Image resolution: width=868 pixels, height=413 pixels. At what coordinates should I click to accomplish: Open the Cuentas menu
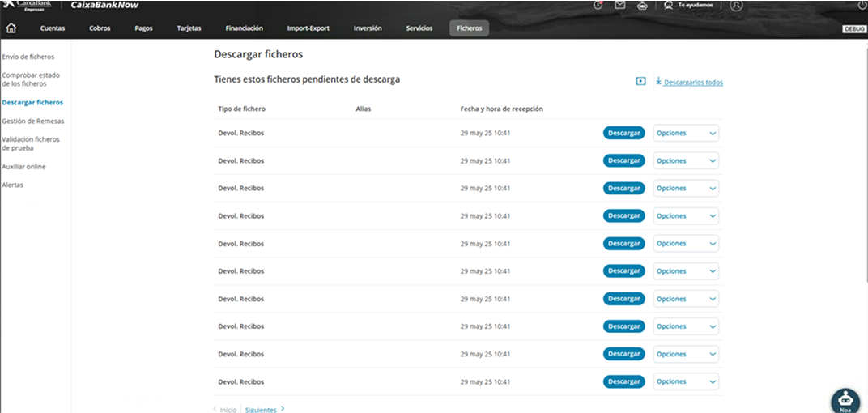coord(53,28)
